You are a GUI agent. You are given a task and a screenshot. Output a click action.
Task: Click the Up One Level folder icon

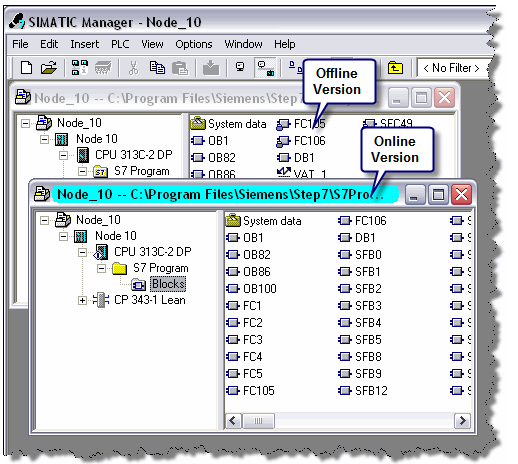tap(395, 68)
